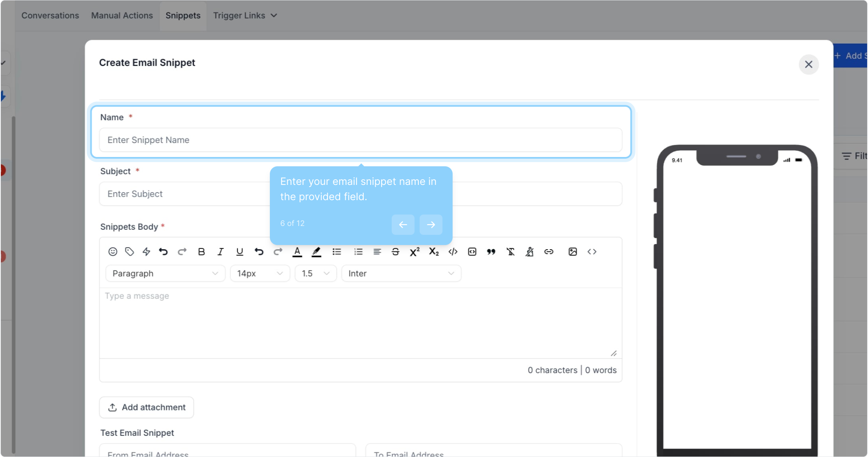
Task: Click the Enter Snippet Name field
Action: [x=360, y=140]
